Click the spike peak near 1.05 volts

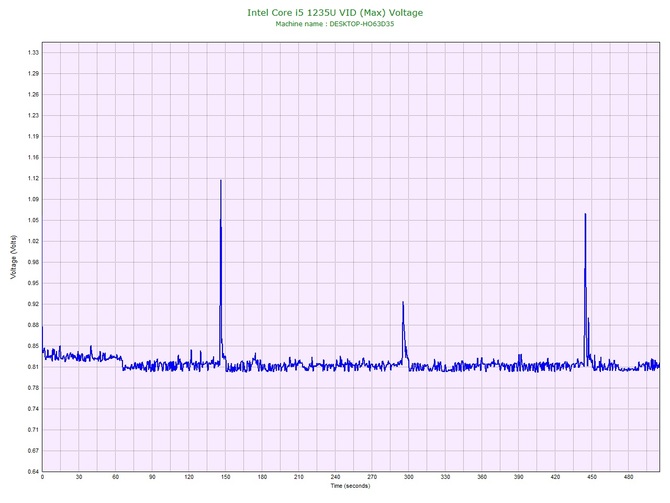585,214
